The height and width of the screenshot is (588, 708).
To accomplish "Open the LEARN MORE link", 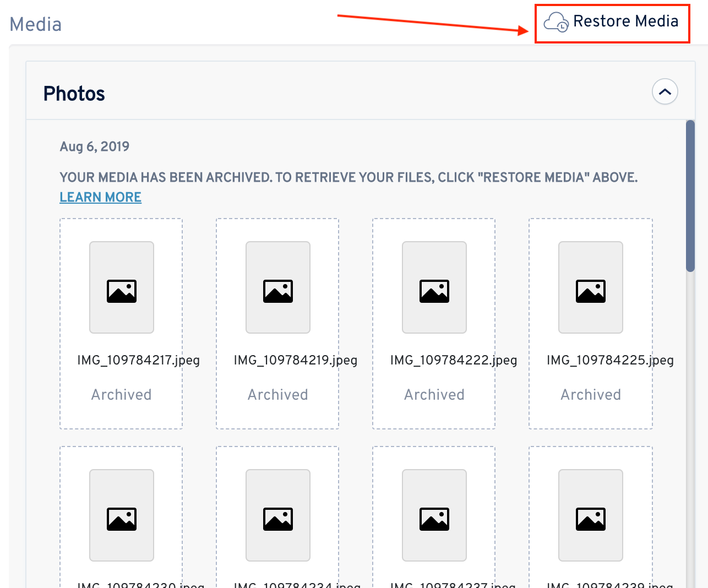I will 100,197.
